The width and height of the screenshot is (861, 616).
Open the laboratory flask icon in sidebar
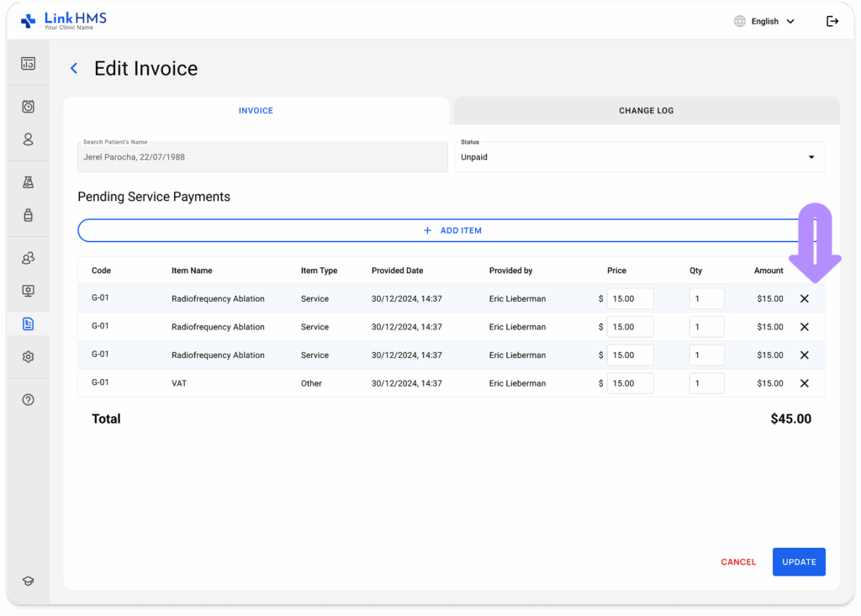(28, 182)
